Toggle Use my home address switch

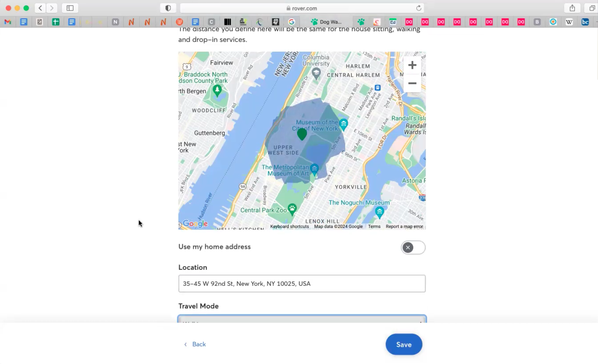[413, 247]
